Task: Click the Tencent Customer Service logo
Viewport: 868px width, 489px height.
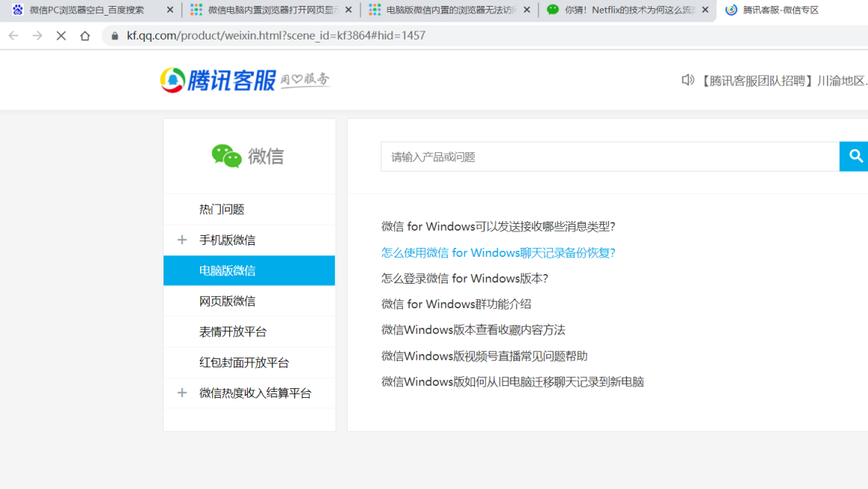Action: click(244, 81)
